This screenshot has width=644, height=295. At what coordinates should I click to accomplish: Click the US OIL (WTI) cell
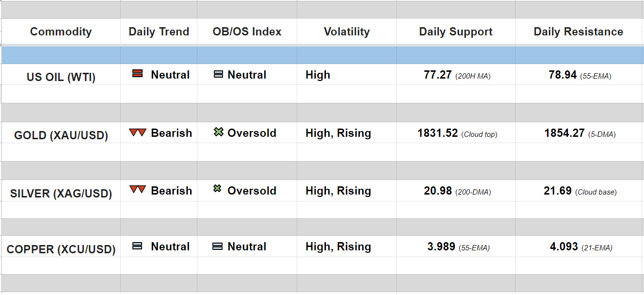point(61,77)
